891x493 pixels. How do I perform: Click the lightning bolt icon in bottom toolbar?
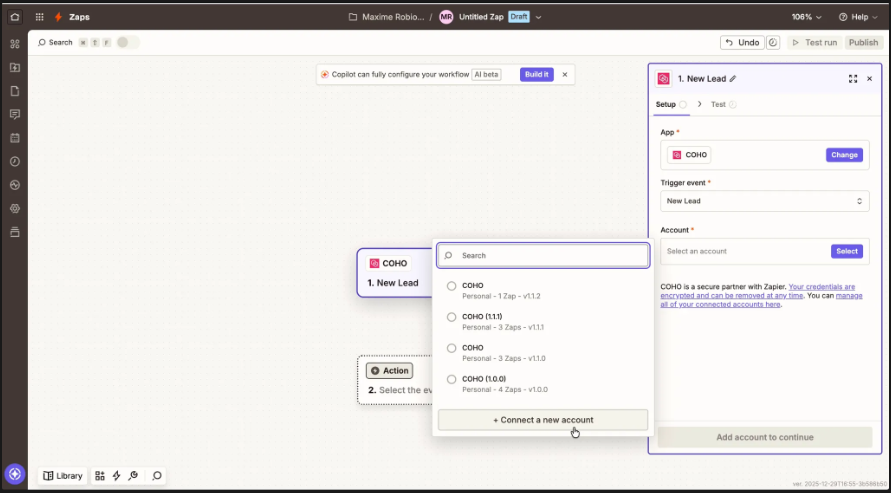click(x=116, y=476)
